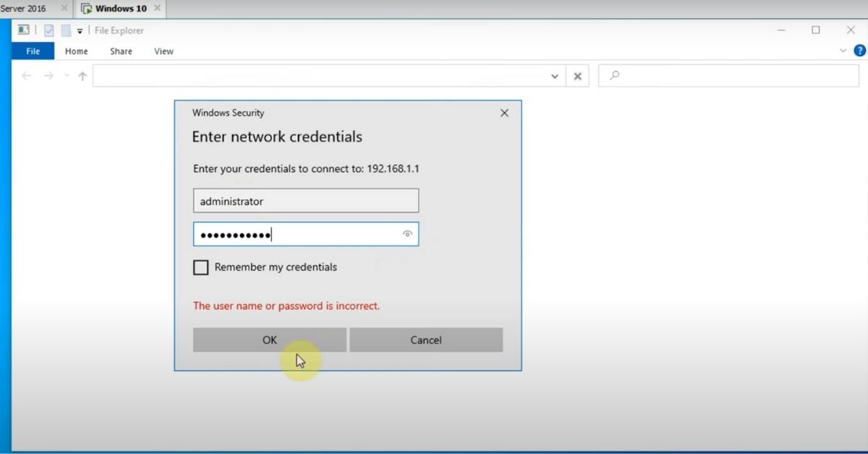Close the File Explorer window
The image size is (868, 454).
click(x=851, y=30)
